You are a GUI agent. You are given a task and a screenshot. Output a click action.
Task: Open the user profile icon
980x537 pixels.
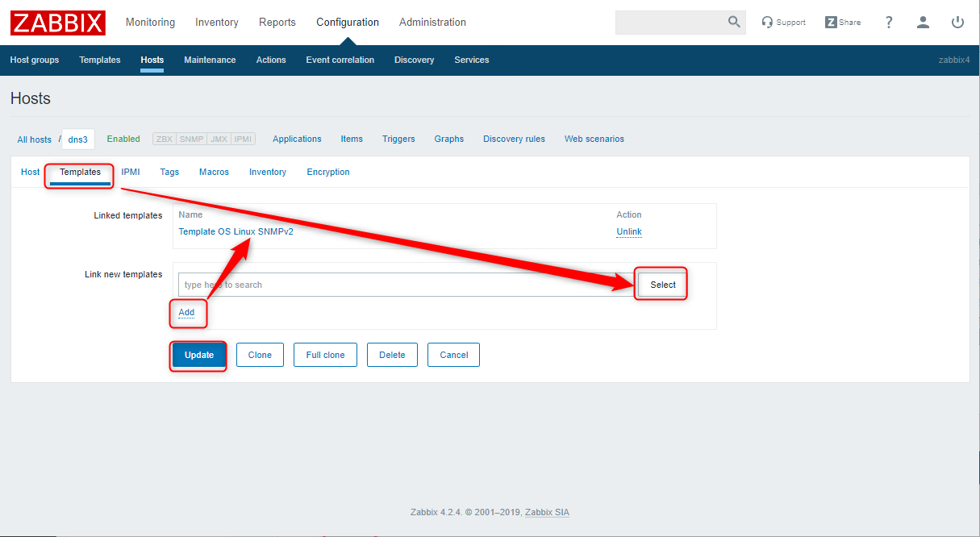923,23
